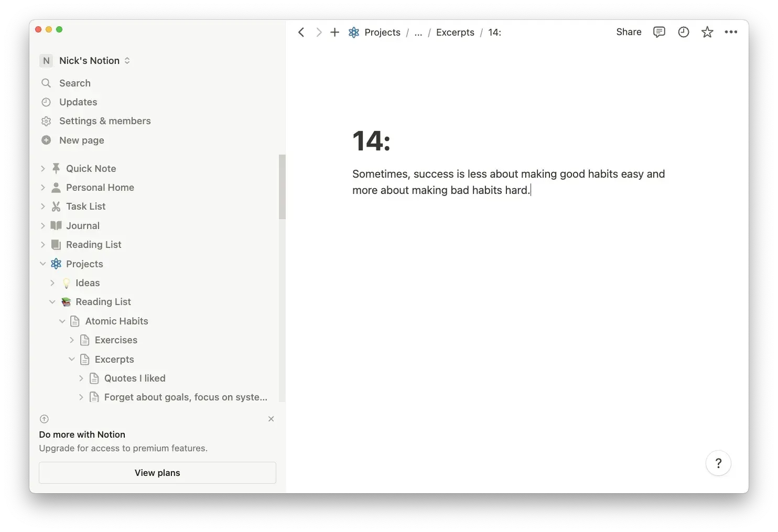The height and width of the screenshot is (532, 778).
Task: Click the Share button
Action: [x=628, y=32]
